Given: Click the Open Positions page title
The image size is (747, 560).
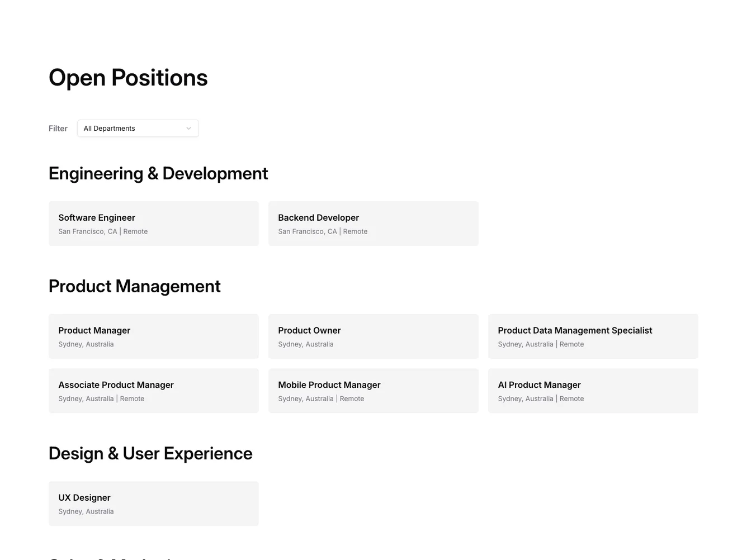Looking at the screenshot, I should tap(128, 78).
